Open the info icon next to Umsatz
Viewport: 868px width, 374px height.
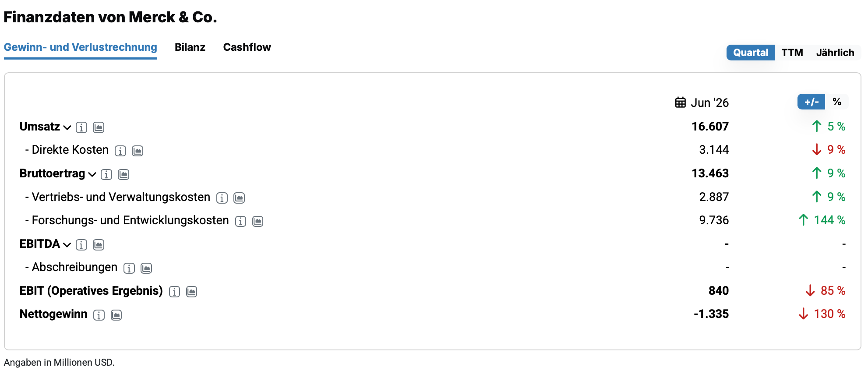tap(81, 127)
